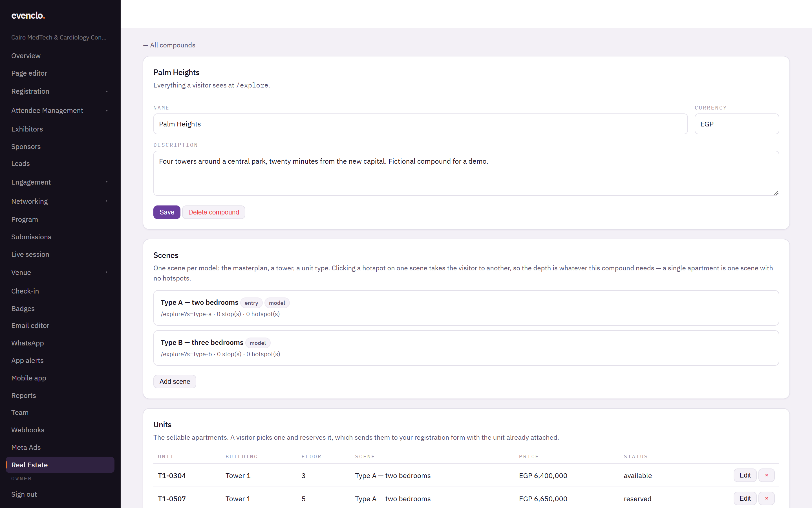Sign out of the account

(x=24, y=494)
